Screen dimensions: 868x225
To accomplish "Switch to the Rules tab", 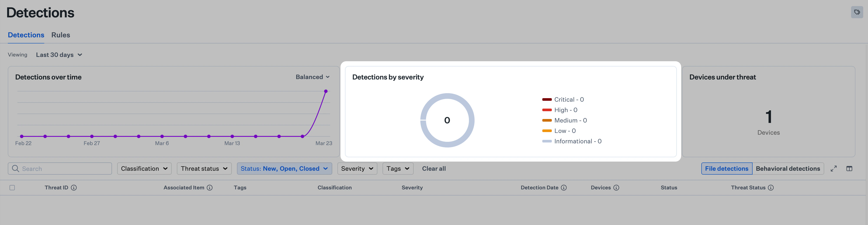I will 61,35.
